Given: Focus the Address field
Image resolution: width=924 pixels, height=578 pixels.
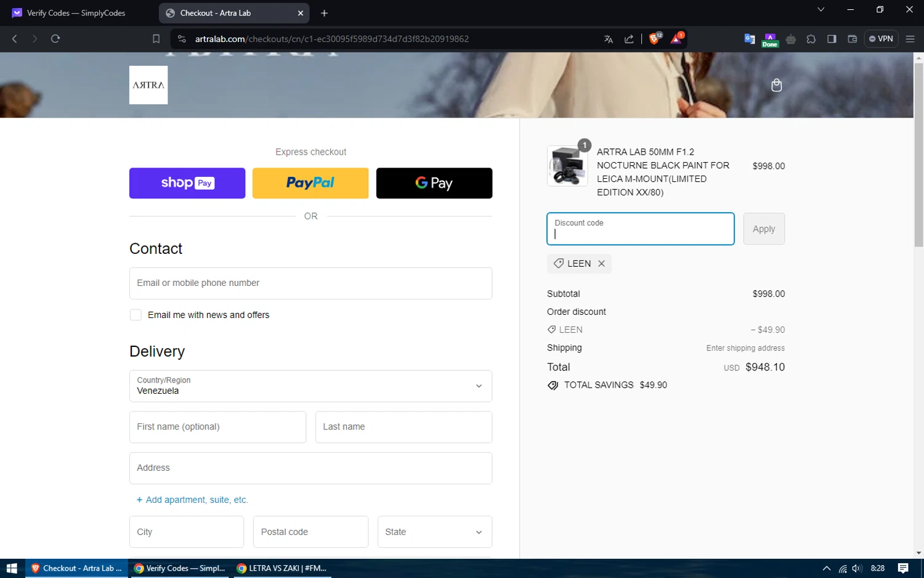Looking at the screenshot, I should click(x=310, y=468).
